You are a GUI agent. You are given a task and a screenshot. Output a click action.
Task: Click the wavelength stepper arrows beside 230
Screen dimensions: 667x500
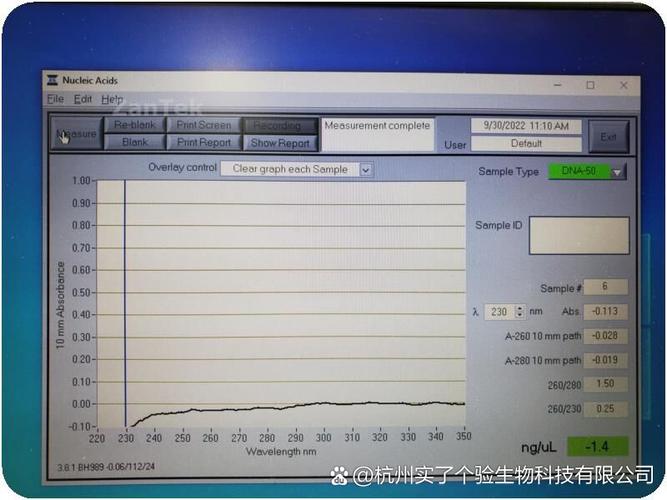(x=477, y=312)
